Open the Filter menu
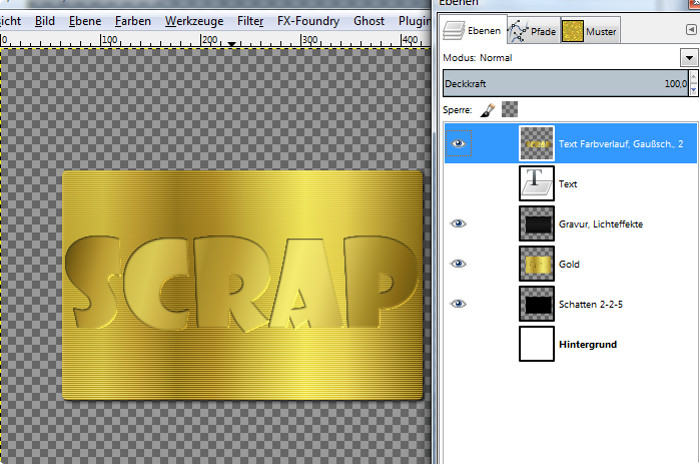Image resolution: width=700 pixels, height=464 pixels. point(251,20)
